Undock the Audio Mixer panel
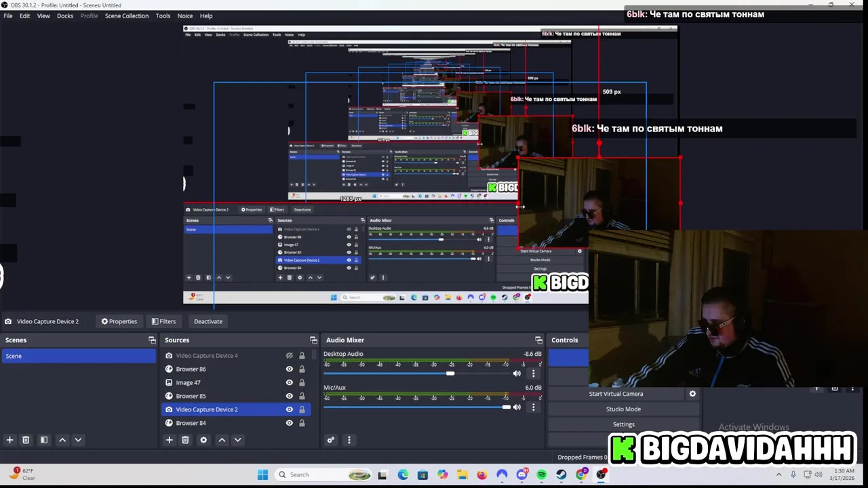Viewport: 868px width, 488px height. coord(538,340)
